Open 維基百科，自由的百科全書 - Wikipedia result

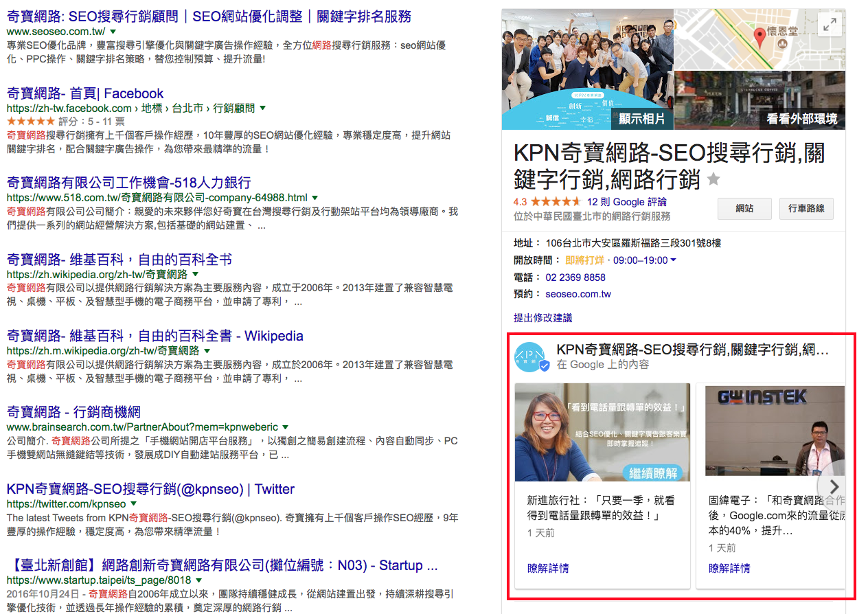click(x=155, y=336)
